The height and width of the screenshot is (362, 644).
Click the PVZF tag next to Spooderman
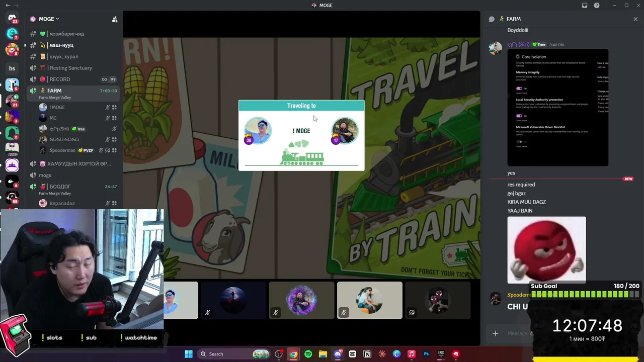tap(86, 150)
